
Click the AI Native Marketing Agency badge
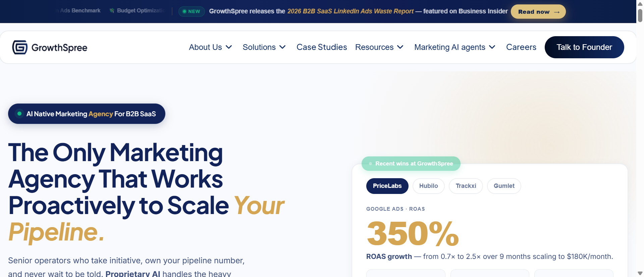point(87,114)
